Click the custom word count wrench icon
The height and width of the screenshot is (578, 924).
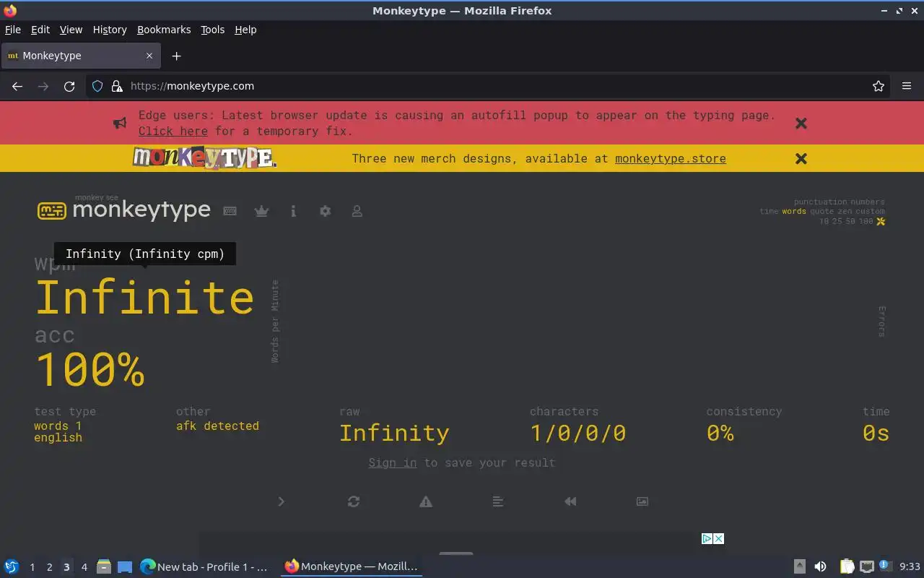click(881, 221)
